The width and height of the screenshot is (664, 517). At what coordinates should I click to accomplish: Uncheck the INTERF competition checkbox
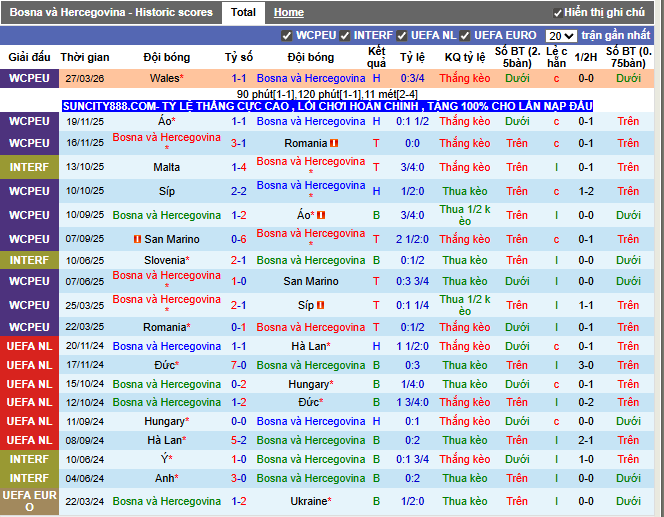345,35
